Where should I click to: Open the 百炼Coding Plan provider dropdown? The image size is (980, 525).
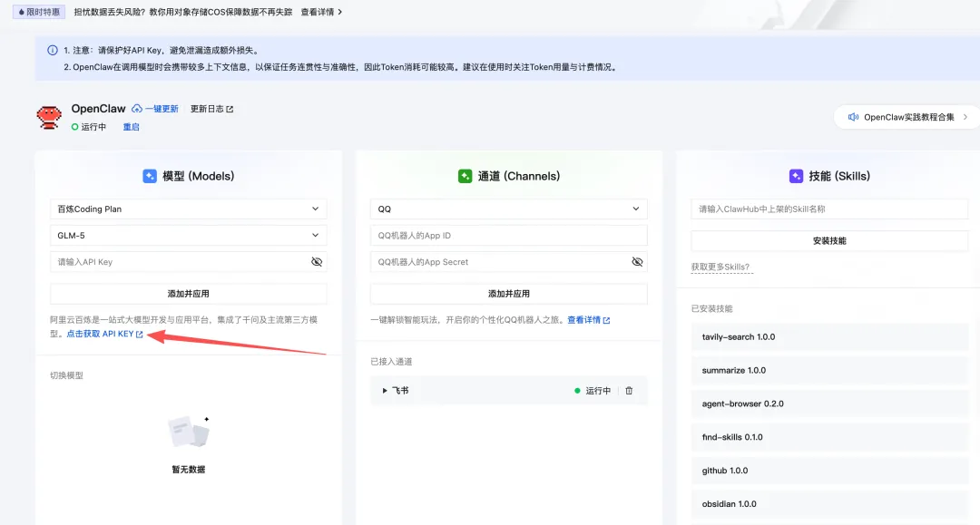(188, 209)
